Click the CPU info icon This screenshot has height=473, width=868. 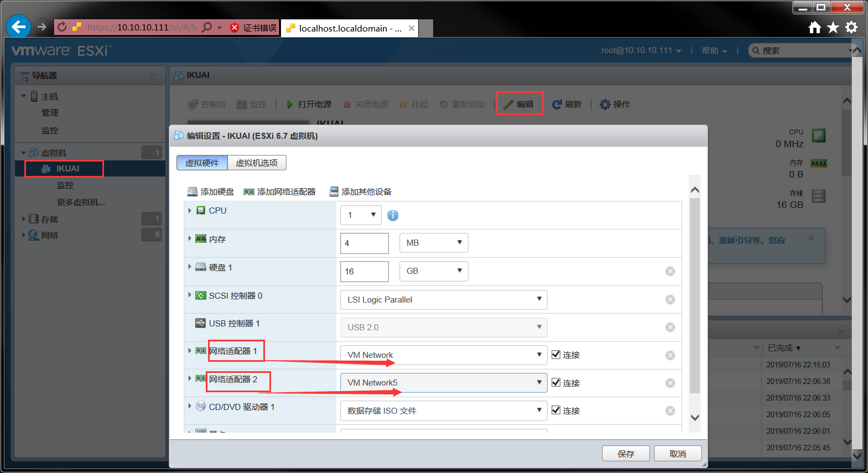[393, 215]
